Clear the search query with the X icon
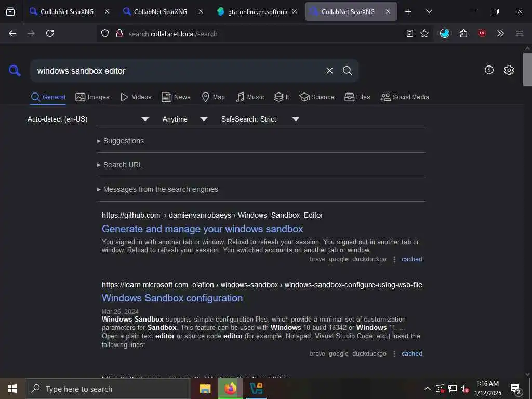The height and width of the screenshot is (399, 532). [x=329, y=71]
